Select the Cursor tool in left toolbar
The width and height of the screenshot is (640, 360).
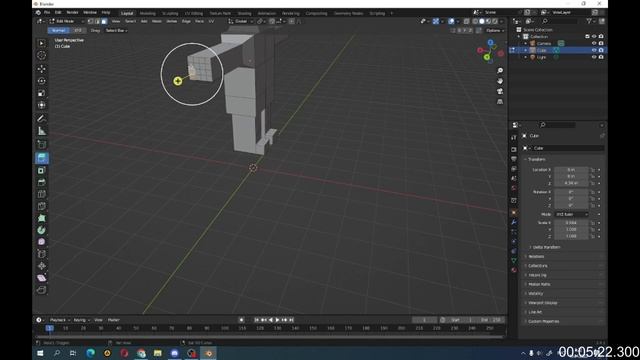click(x=42, y=55)
